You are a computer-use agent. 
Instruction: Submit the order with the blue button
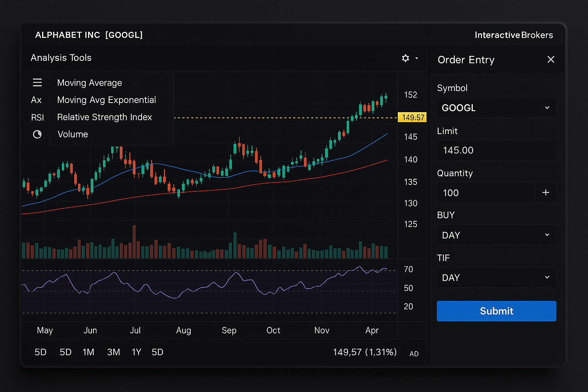tap(496, 311)
